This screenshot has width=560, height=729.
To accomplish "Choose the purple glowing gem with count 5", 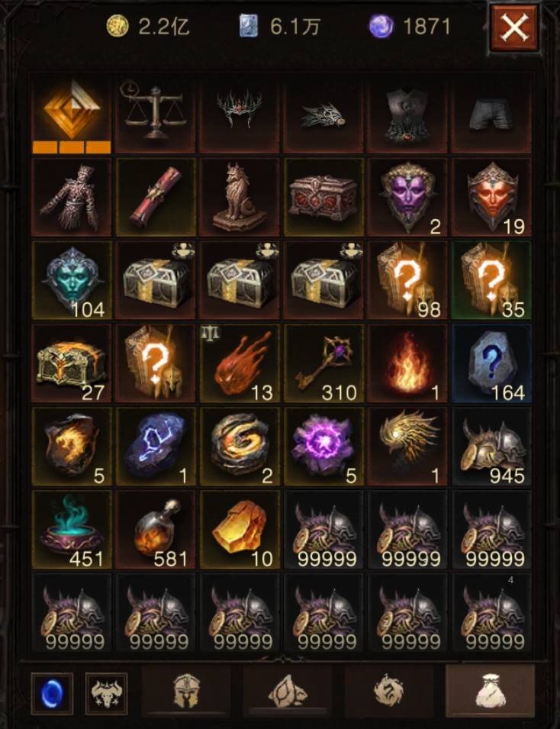I will (323, 447).
